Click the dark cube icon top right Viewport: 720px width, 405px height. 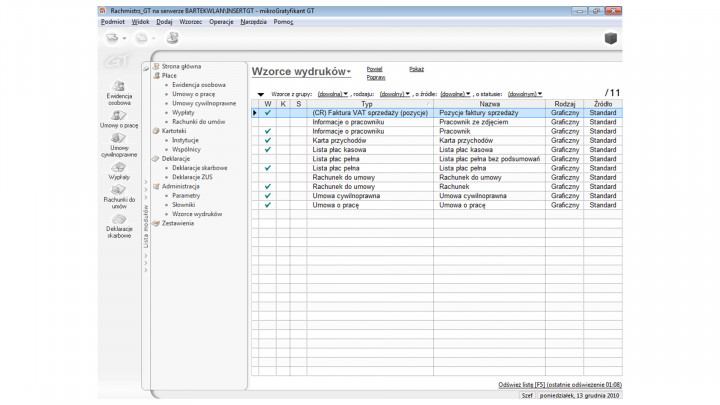[610, 39]
